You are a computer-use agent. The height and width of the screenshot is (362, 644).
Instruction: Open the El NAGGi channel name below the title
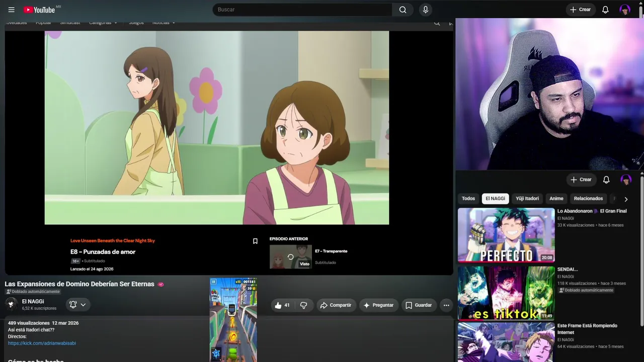[33, 302]
